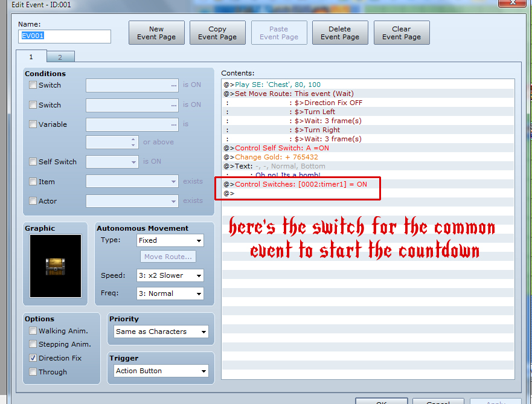Click the event Name input field
The height and width of the screenshot is (404, 532).
(65, 36)
